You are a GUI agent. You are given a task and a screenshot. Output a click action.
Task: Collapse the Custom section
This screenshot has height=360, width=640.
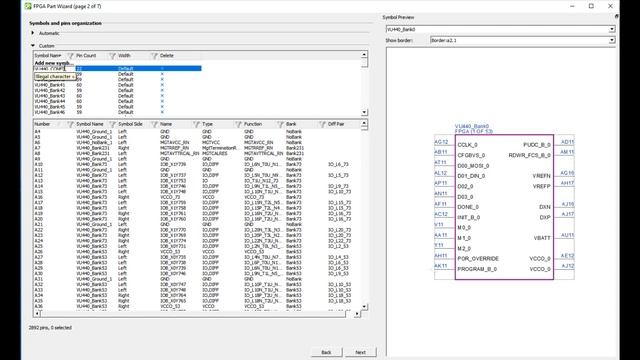click(x=33, y=46)
